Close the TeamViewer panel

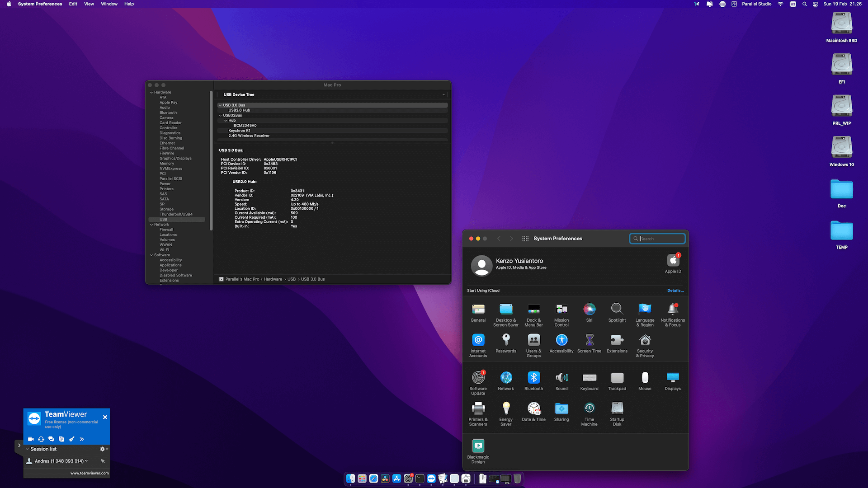click(105, 417)
